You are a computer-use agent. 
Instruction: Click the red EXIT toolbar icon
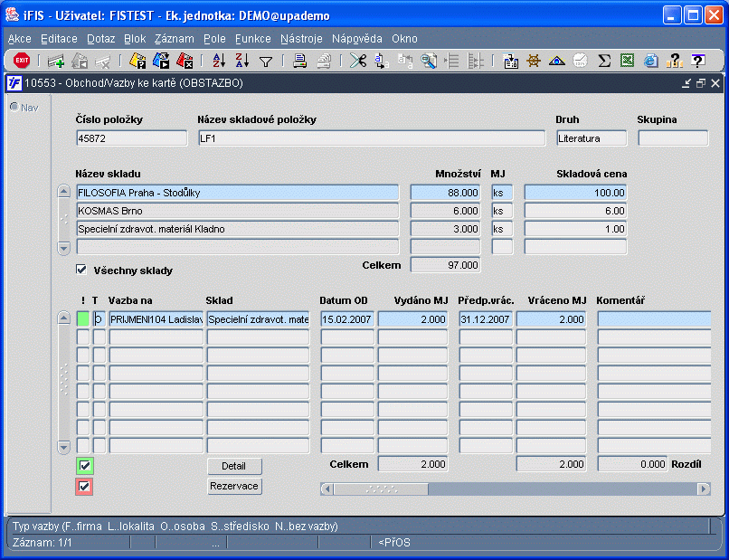pyautogui.click(x=22, y=61)
